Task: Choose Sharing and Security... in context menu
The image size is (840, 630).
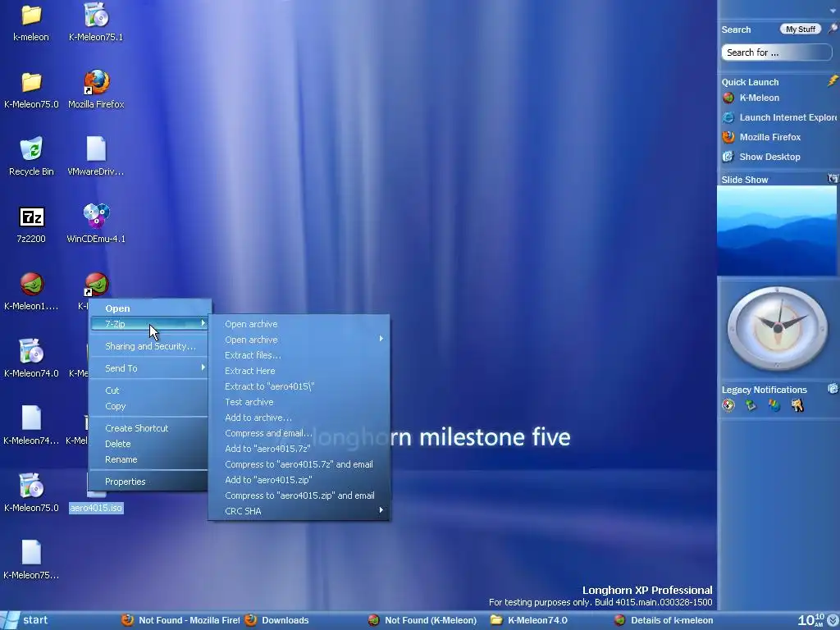Action: click(150, 346)
